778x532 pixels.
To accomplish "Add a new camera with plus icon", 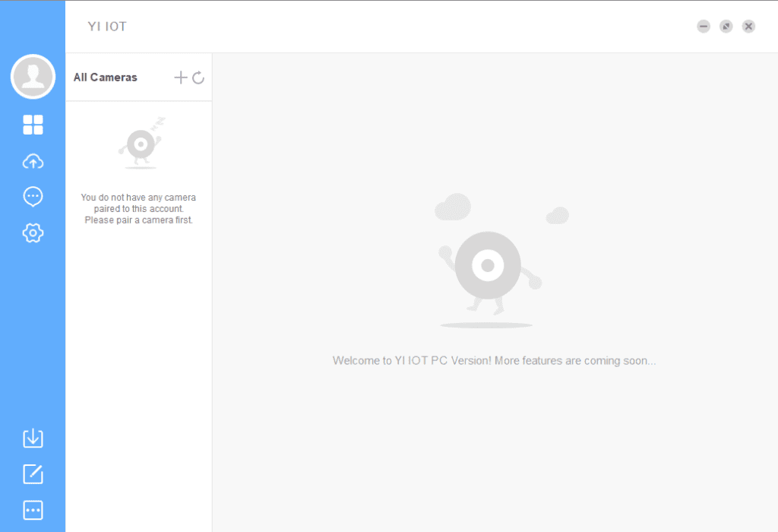I will (180, 78).
